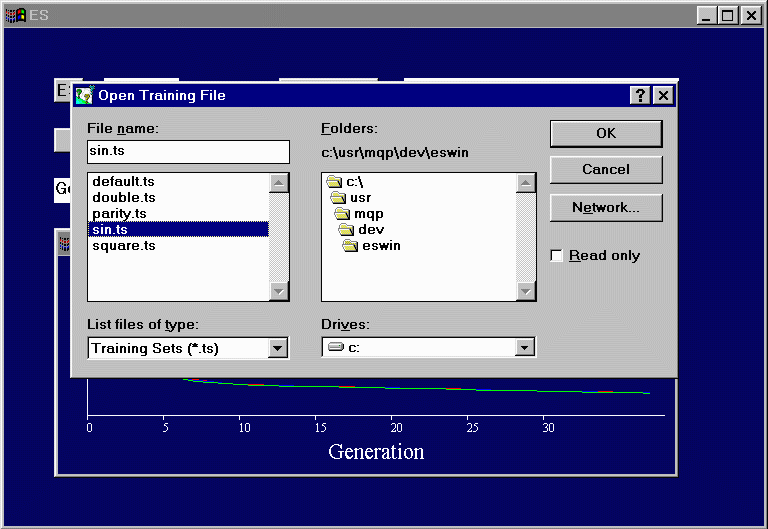Select default.ts in the file list
Image resolution: width=768 pixels, height=529 pixels.
pos(123,182)
